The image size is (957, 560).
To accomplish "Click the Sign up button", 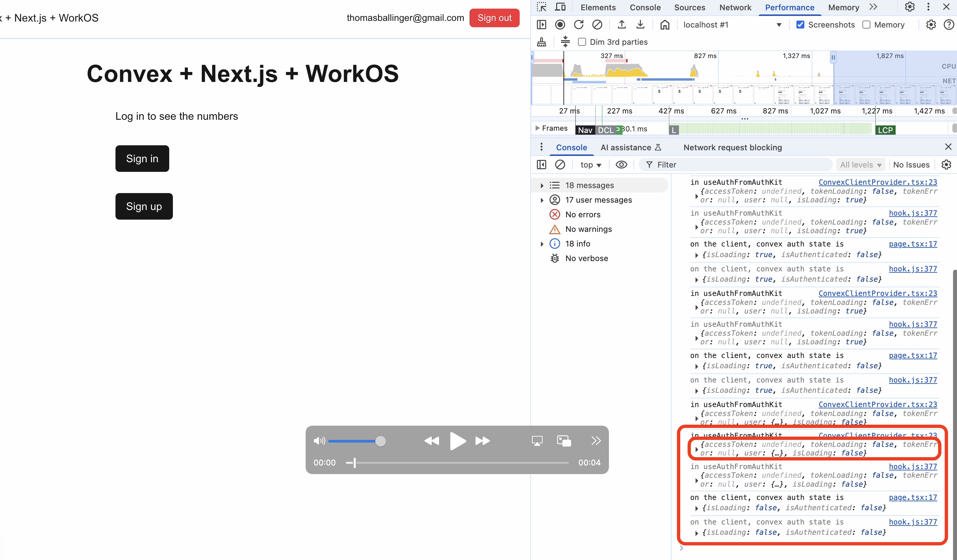I will point(144,207).
